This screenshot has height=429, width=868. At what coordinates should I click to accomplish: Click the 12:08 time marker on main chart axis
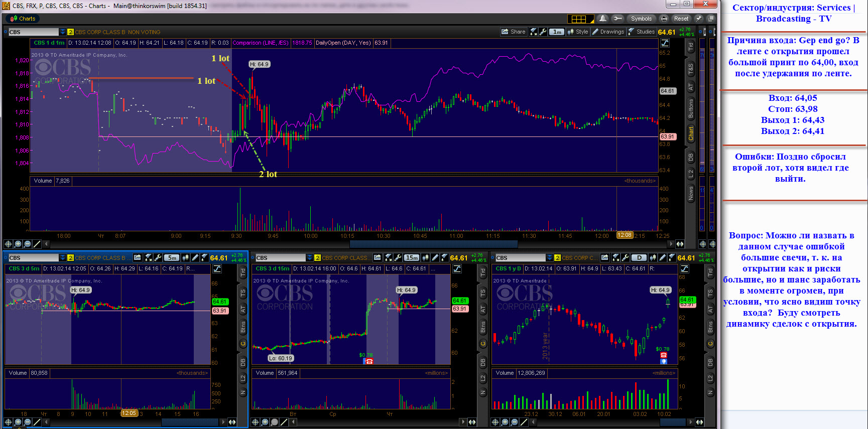624,235
